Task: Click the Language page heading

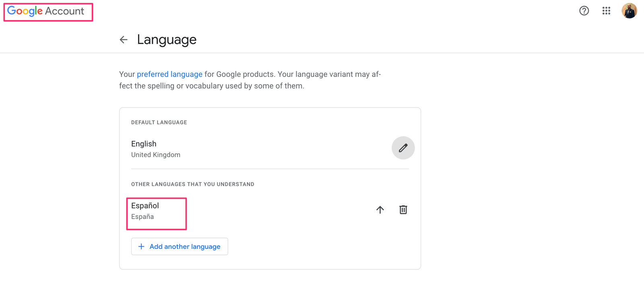Action: point(167,39)
